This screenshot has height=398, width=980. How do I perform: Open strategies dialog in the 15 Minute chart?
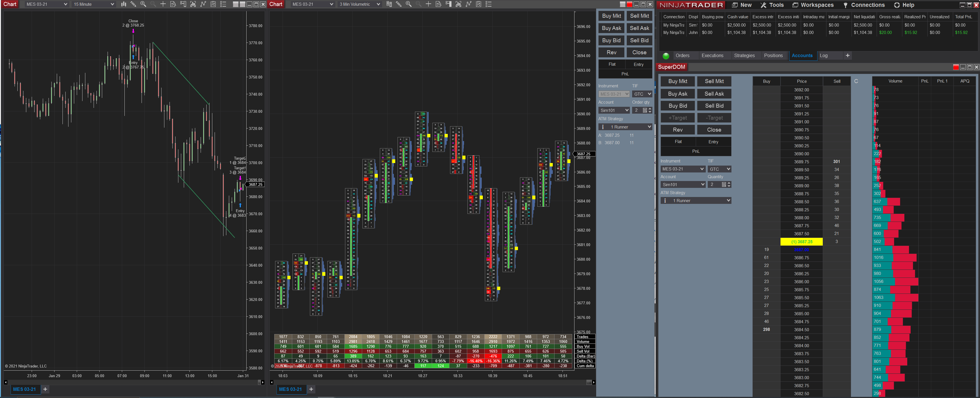pyautogui.click(x=203, y=4)
